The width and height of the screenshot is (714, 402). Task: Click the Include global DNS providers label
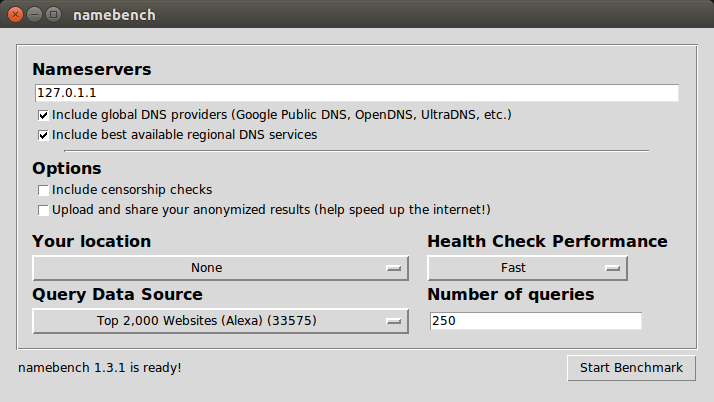tap(282, 115)
